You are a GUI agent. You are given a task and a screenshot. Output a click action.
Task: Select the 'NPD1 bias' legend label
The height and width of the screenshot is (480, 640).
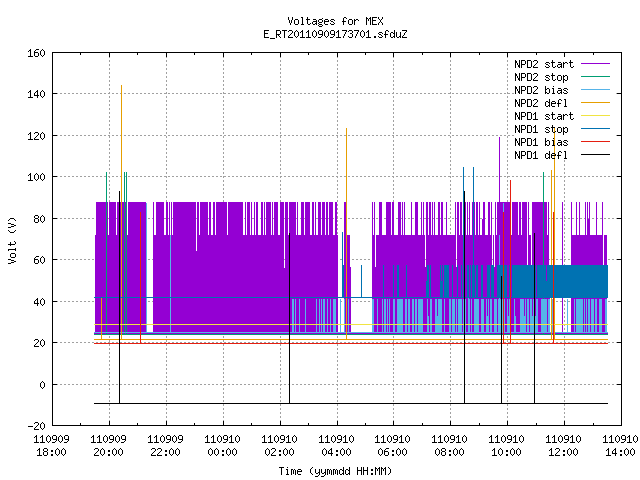point(541,142)
